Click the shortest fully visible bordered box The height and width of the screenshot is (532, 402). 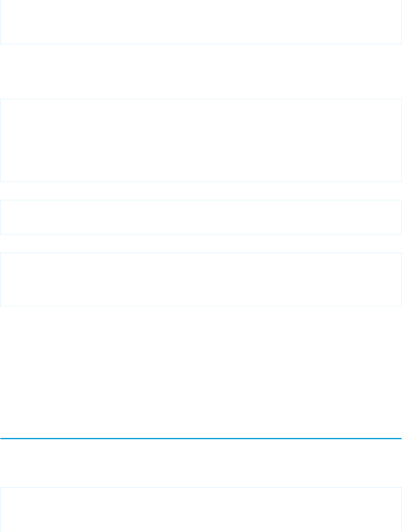click(201, 217)
